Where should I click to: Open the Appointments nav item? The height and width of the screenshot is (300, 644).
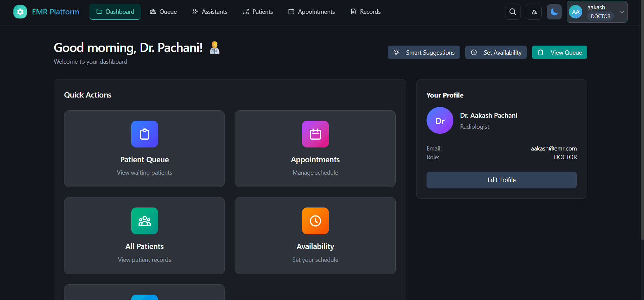click(x=311, y=12)
